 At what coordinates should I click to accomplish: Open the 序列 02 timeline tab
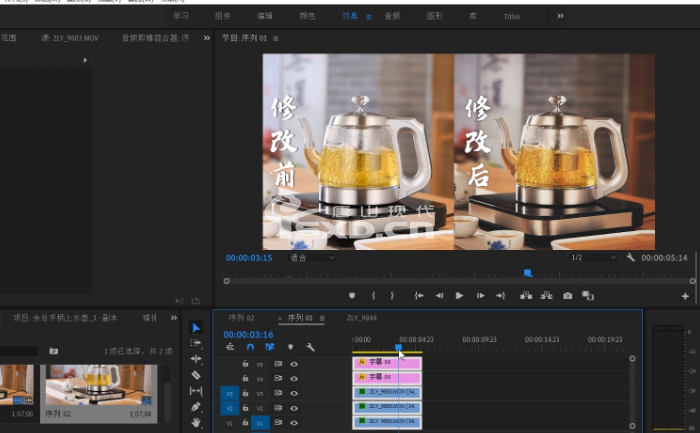point(241,318)
